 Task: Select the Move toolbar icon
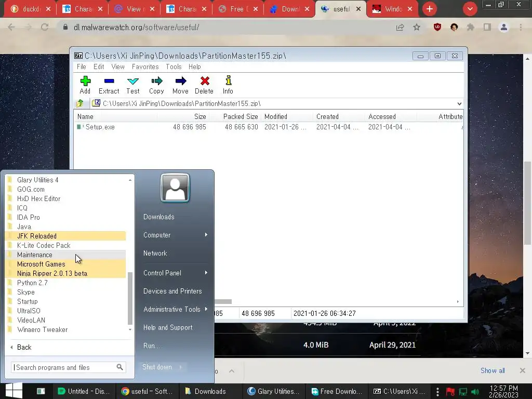point(180,85)
